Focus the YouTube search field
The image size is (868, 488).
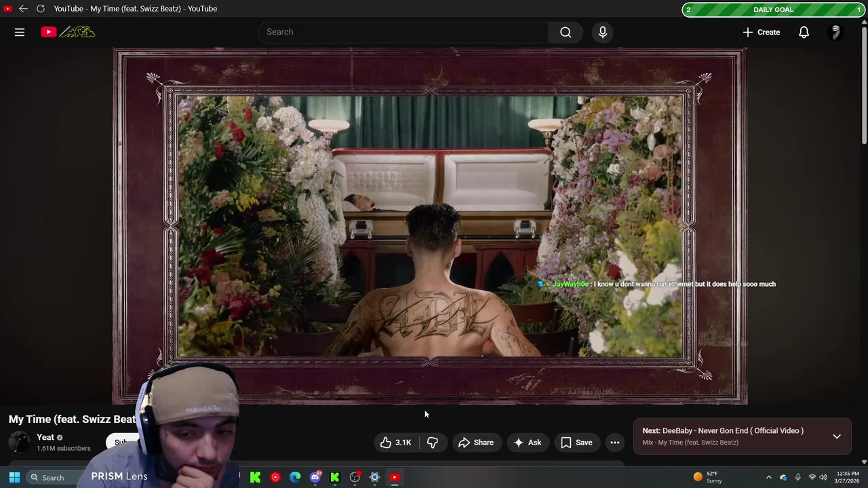point(403,32)
